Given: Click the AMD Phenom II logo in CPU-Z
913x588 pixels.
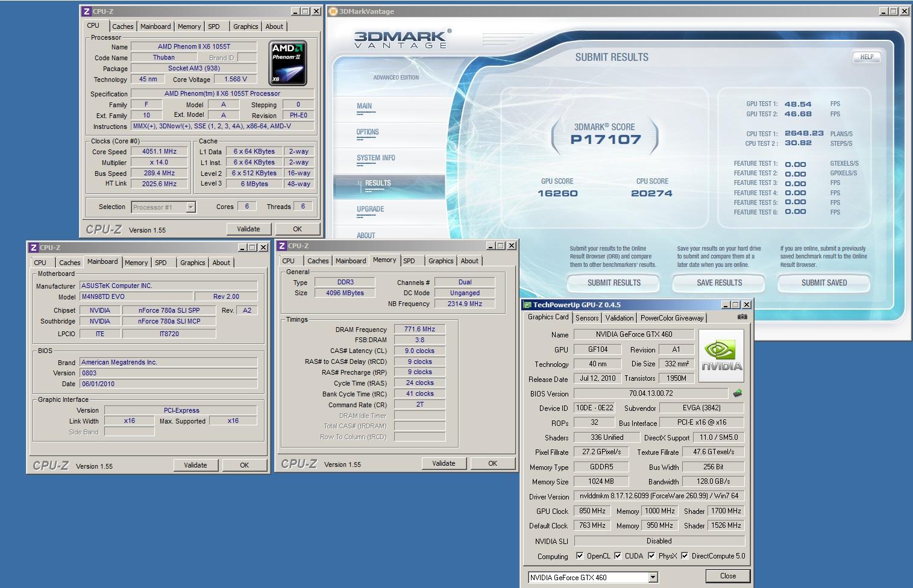Looking at the screenshot, I should (288, 63).
